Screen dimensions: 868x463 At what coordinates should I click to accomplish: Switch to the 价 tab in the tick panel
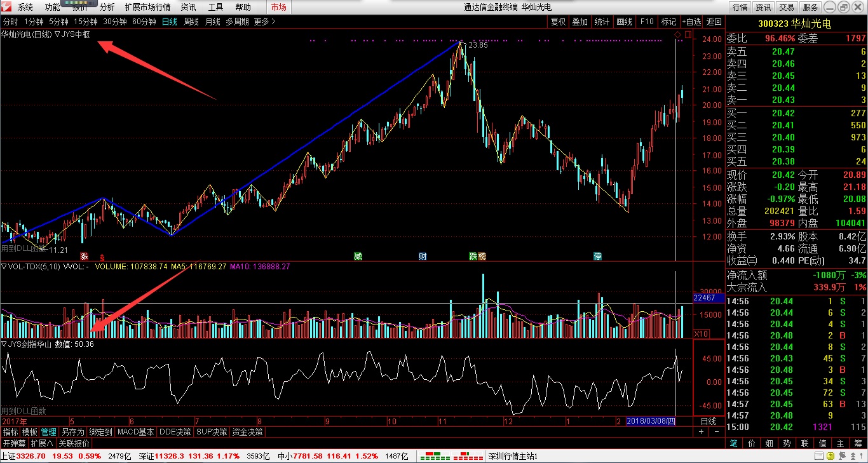click(752, 443)
